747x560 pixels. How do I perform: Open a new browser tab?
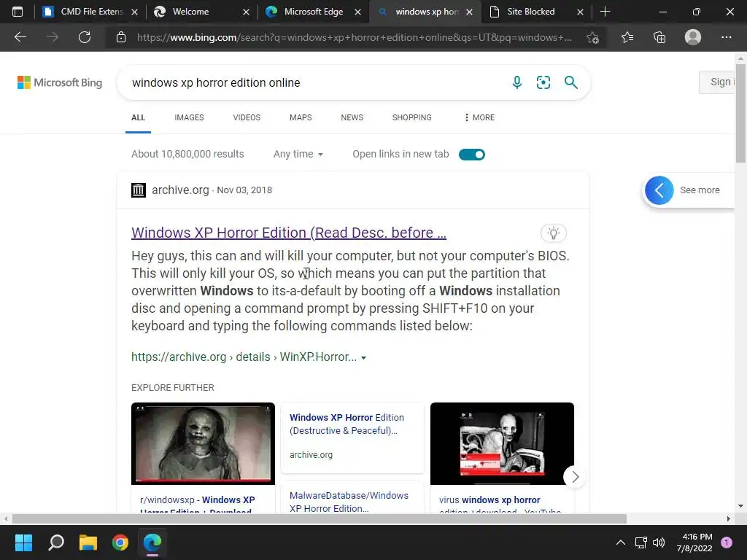(605, 12)
